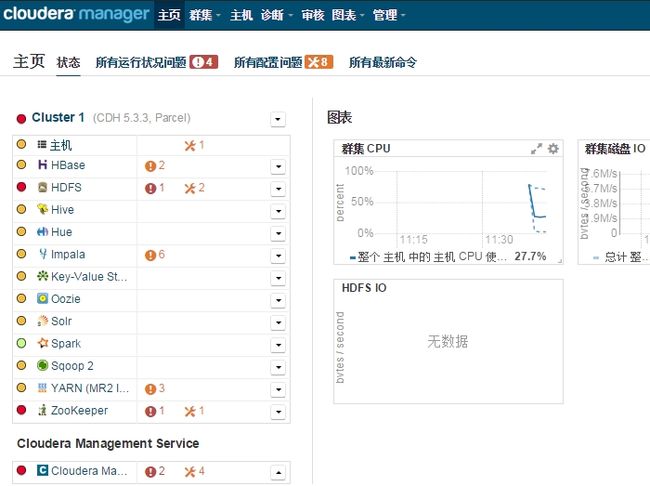Click the Cloudera Management Service C icon
The height and width of the screenshot is (486, 650).
pos(42,470)
